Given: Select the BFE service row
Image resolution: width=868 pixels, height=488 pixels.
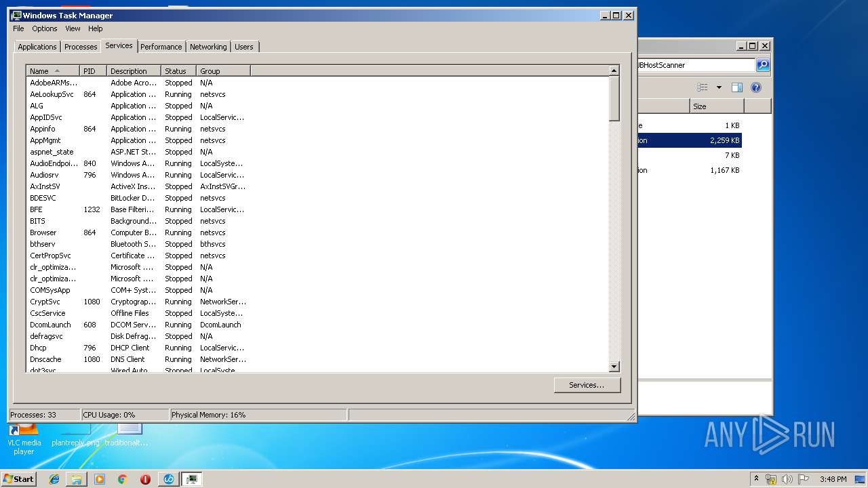Looking at the screenshot, I should (x=317, y=209).
